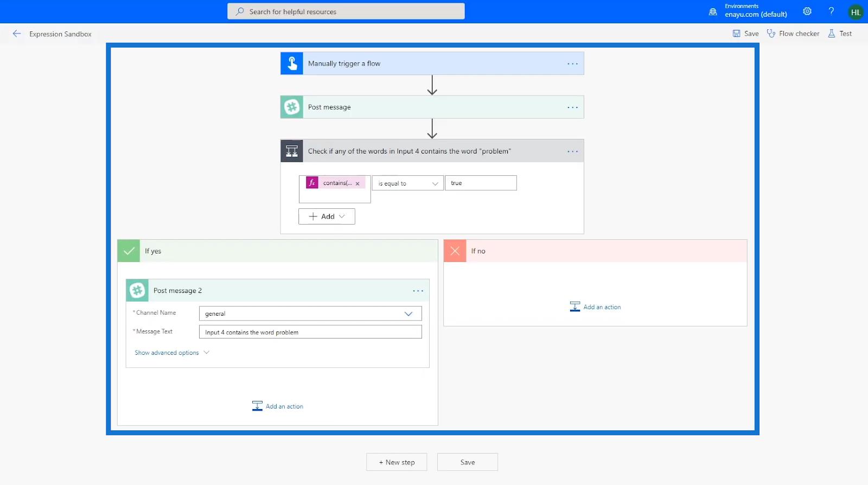Click the If yes branch label
Image resolution: width=868 pixels, height=485 pixels.
pos(153,251)
